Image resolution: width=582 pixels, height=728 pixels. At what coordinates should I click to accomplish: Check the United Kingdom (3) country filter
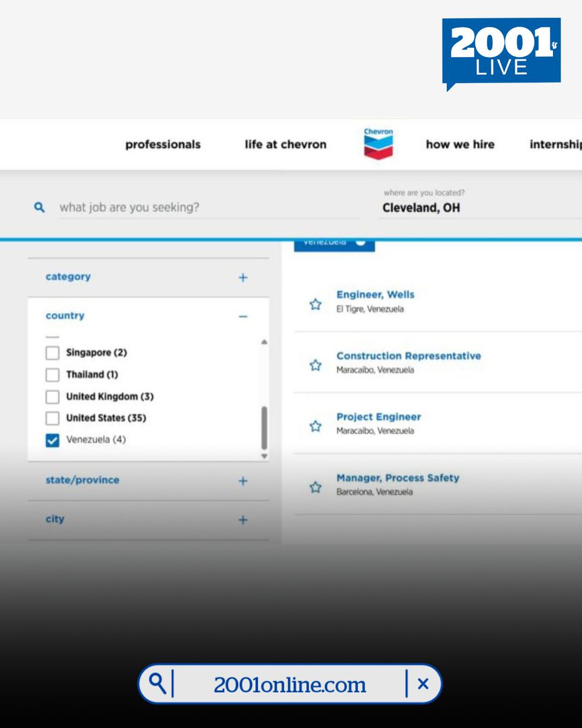53,397
